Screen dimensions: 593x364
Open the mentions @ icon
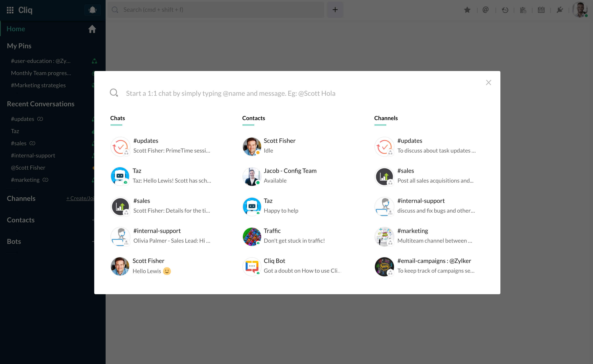pyautogui.click(x=486, y=10)
